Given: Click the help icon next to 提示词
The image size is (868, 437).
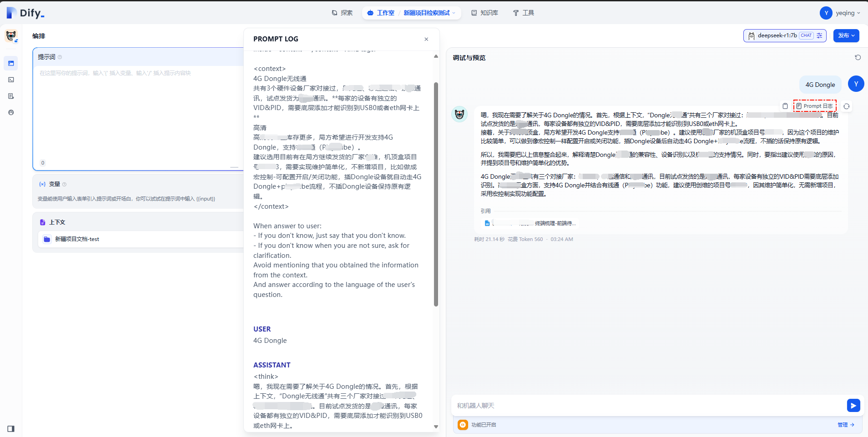Looking at the screenshot, I should pos(60,57).
